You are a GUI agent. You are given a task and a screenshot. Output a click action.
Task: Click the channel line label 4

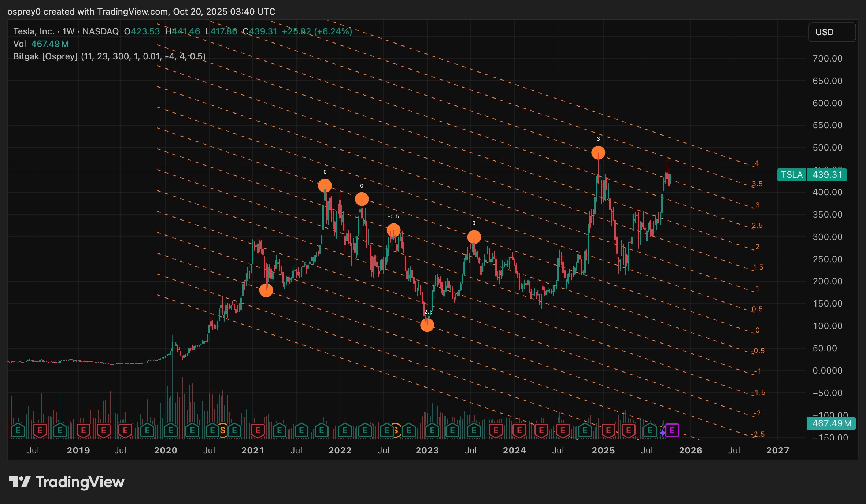point(757,163)
